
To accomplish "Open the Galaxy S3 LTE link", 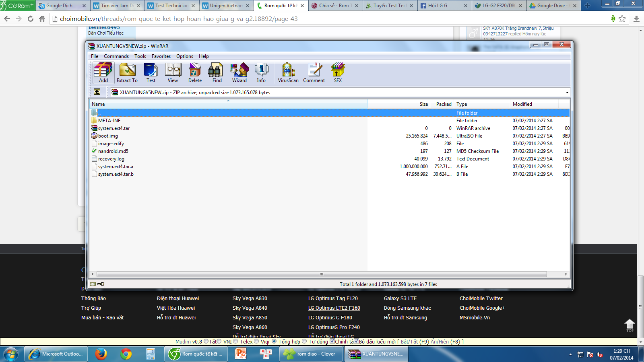I will coord(400,298).
